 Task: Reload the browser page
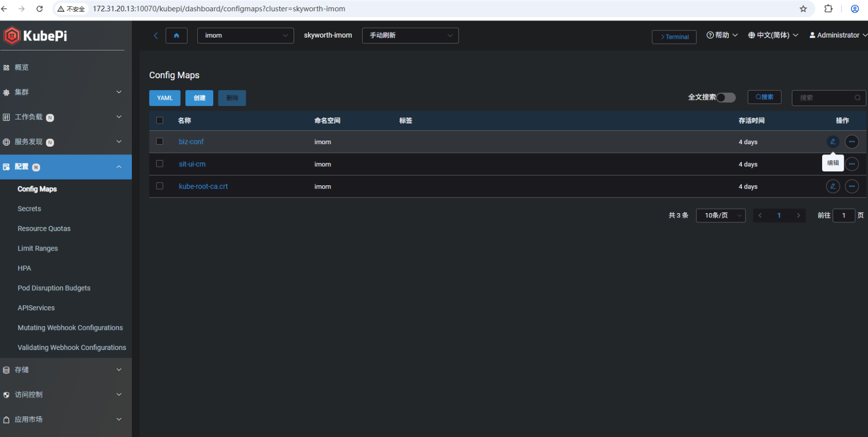(x=39, y=9)
